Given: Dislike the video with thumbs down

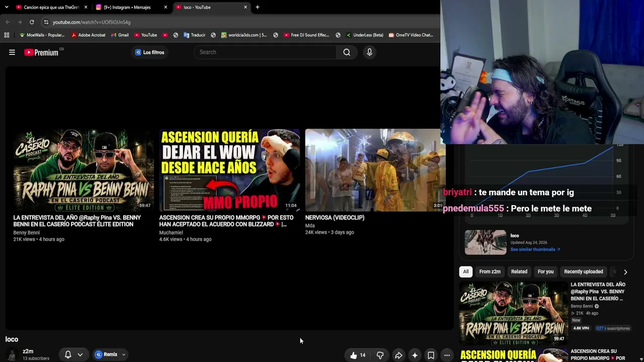Looking at the screenshot, I should pyautogui.click(x=380, y=355).
